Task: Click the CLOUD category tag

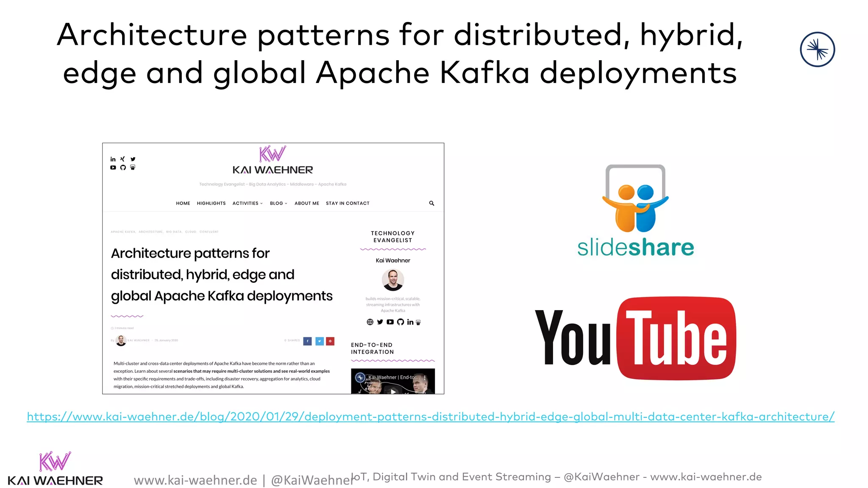Action: pyautogui.click(x=191, y=232)
